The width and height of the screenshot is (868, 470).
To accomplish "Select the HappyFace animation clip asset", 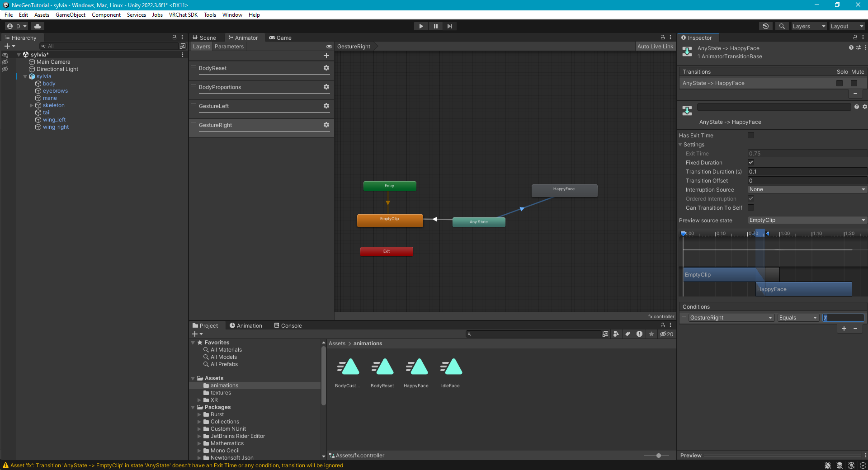I will (x=416, y=373).
